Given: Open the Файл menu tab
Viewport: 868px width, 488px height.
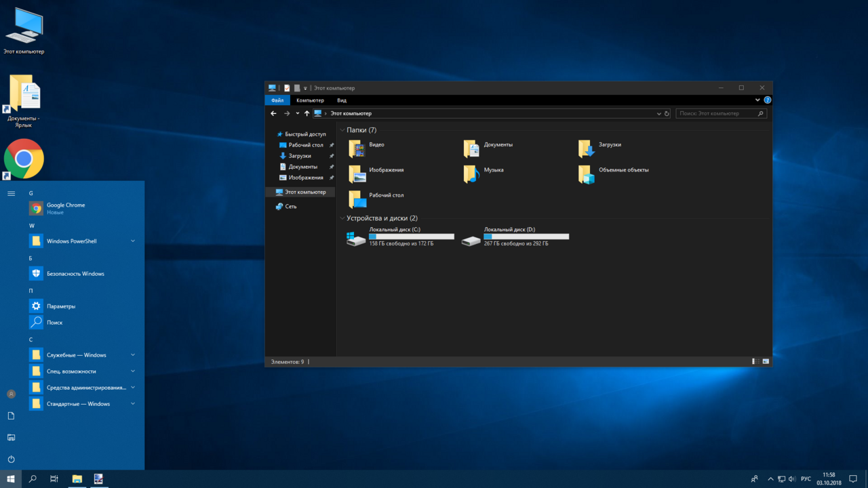Looking at the screenshot, I should pyautogui.click(x=277, y=100).
